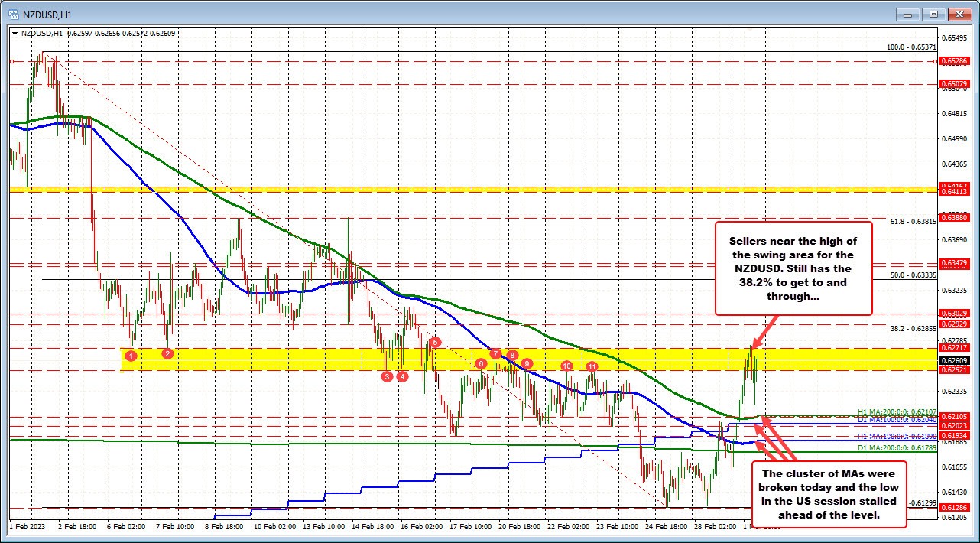The width and height of the screenshot is (980, 543).
Task: Click circled marker 5 above the yellow zone
Action: (x=435, y=342)
